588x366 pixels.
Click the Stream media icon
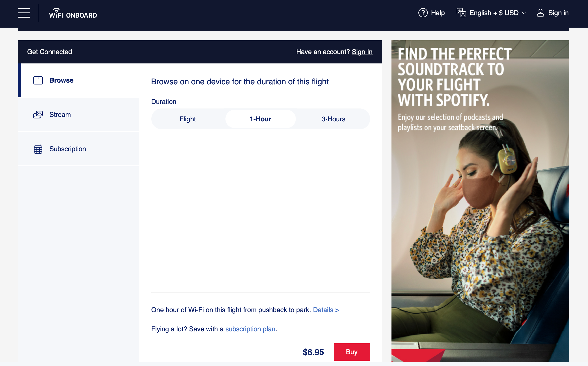pyautogui.click(x=38, y=115)
